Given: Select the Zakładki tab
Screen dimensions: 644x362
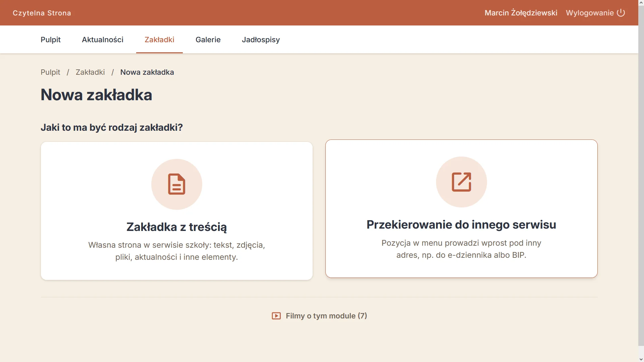Looking at the screenshot, I should tap(159, 40).
